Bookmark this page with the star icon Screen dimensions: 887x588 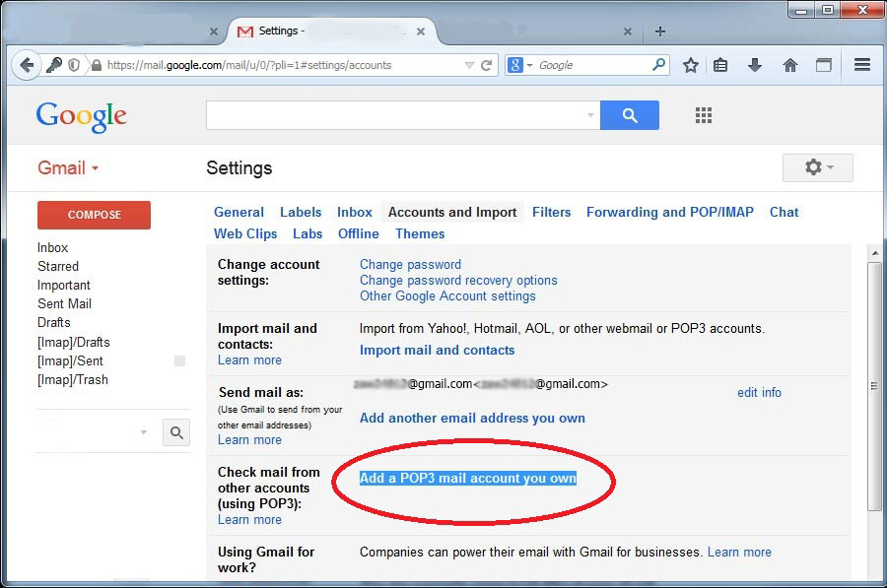(x=690, y=65)
